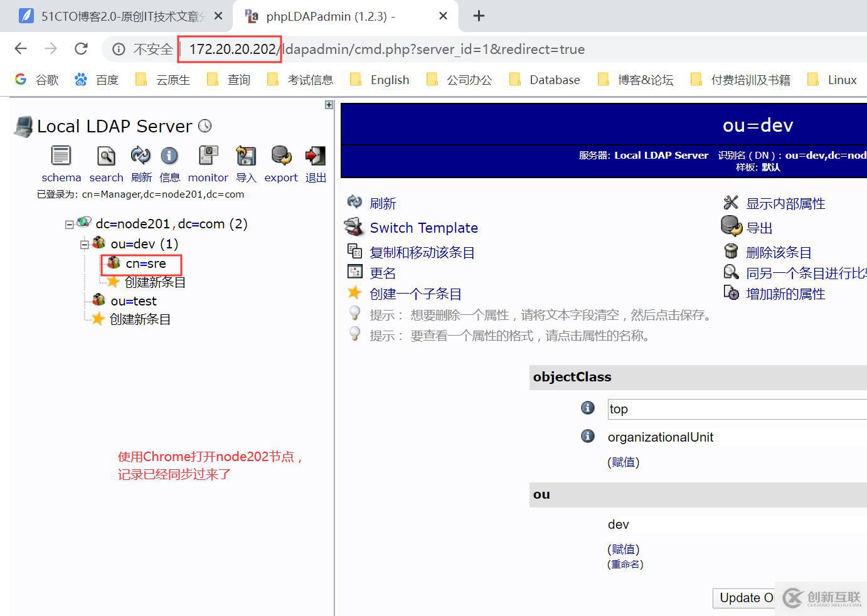Select the phpLDAPadmin (1.2.3) browser tab
The image size is (867, 616).
pyautogui.click(x=344, y=16)
